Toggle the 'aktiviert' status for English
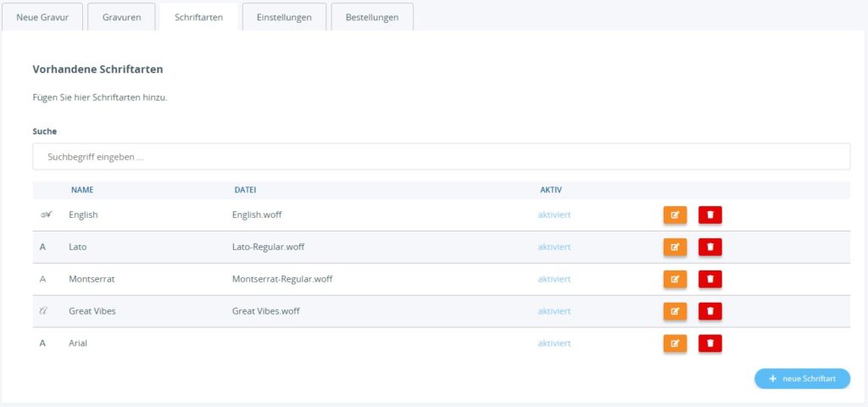The image size is (868, 407). click(554, 215)
